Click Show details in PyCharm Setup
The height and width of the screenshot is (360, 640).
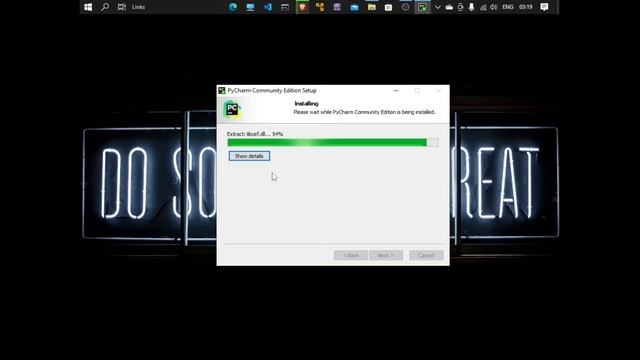coord(249,156)
